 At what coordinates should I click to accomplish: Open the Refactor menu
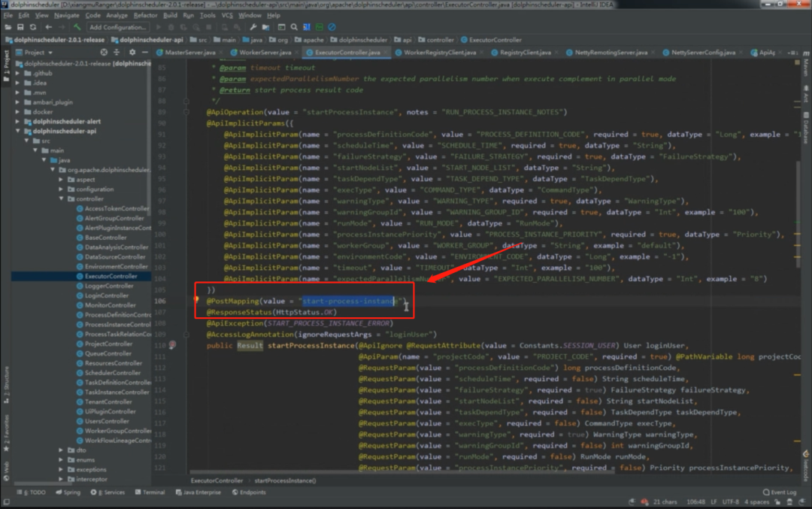pyautogui.click(x=146, y=16)
